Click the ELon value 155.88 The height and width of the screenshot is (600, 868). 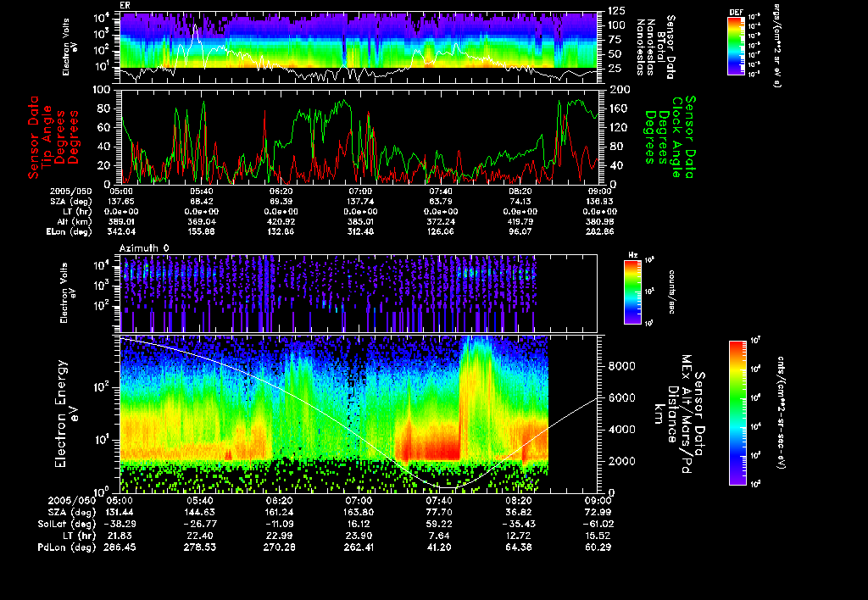(202, 232)
